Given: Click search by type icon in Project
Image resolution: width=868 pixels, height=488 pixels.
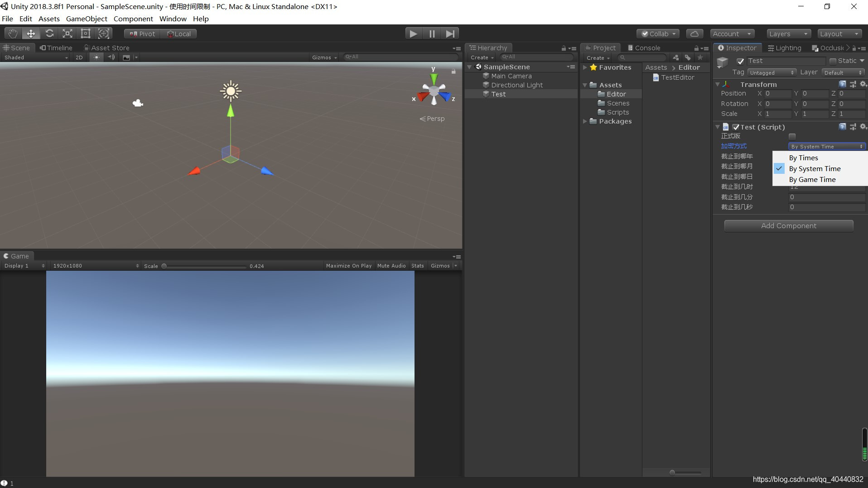Looking at the screenshot, I should [x=676, y=57].
